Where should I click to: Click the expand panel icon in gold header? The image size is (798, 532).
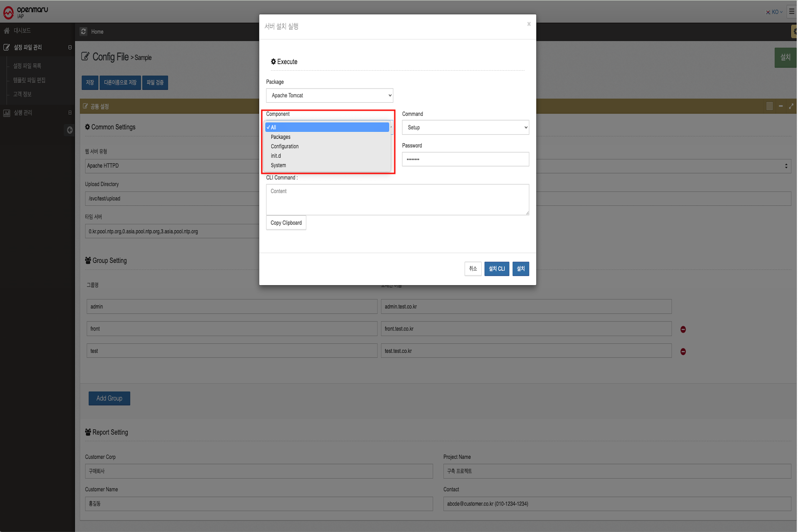coord(791,106)
